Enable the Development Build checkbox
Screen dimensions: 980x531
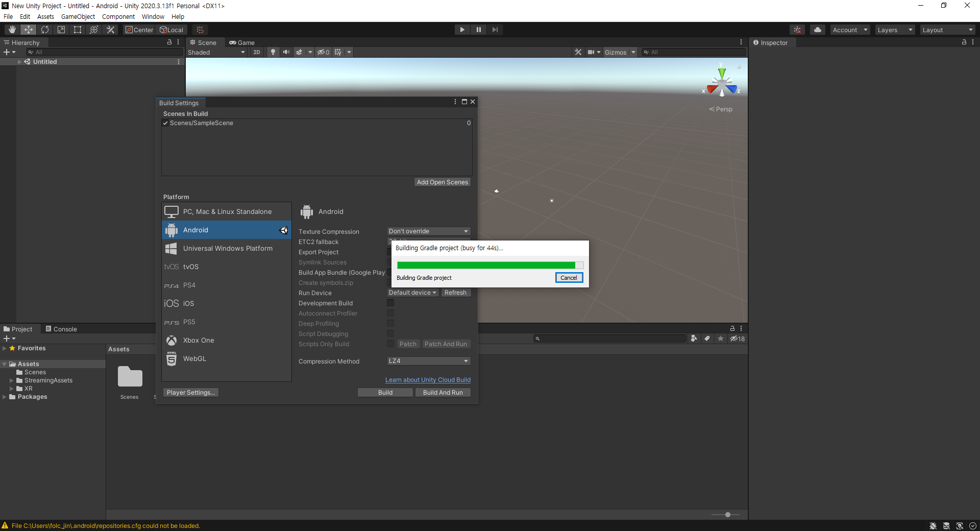(390, 303)
